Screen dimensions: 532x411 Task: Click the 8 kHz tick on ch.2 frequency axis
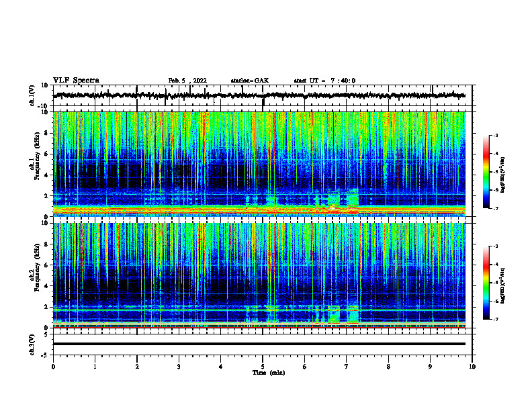pos(46,244)
